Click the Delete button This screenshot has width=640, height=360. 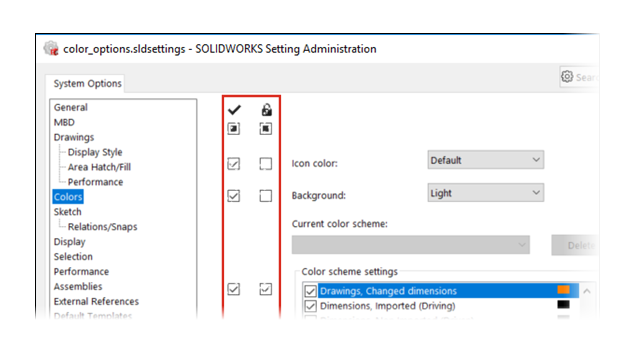click(x=576, y=245)
